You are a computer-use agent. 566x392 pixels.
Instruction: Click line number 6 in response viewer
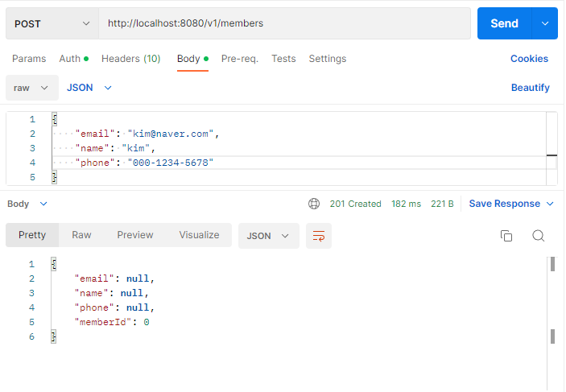tap(31, 336)
